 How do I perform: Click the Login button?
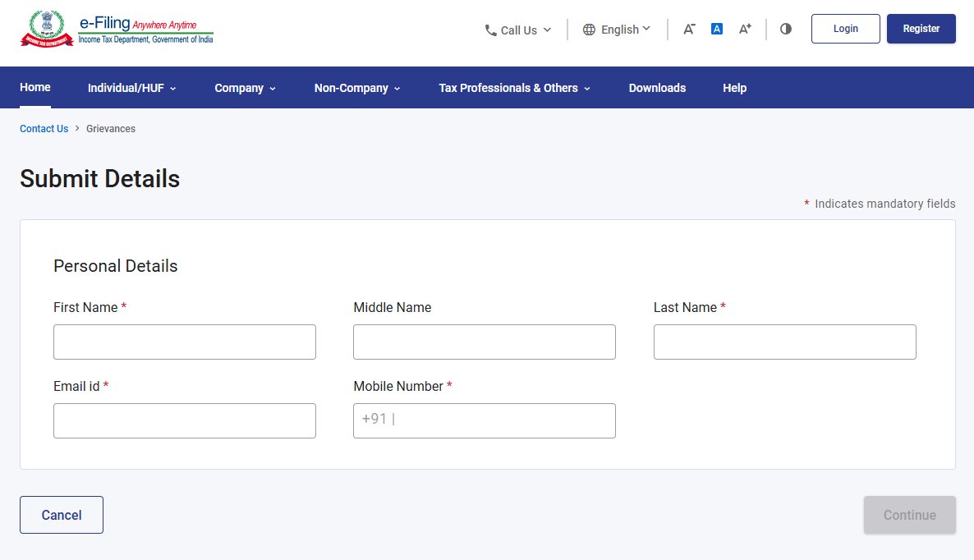click(x=845, y=29)
